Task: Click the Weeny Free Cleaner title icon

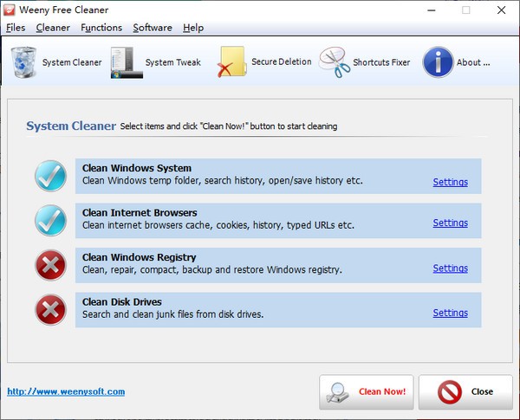Action: 9,10
